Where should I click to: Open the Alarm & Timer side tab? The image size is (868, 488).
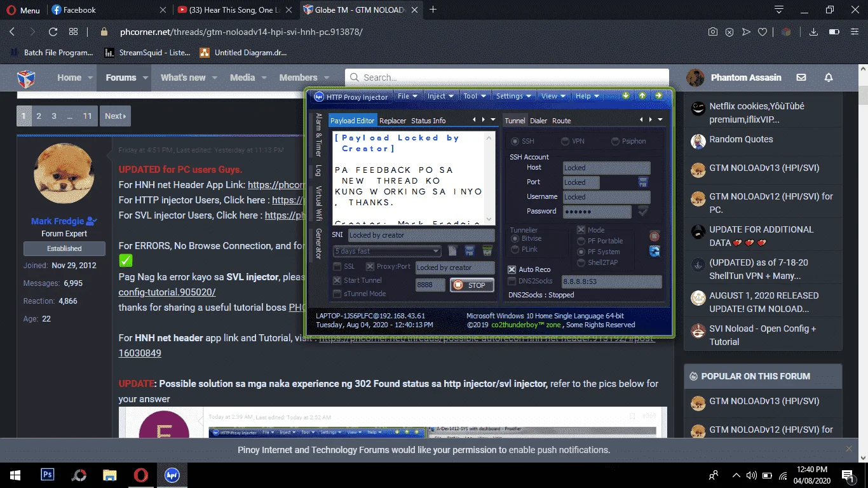coord(319,135)
